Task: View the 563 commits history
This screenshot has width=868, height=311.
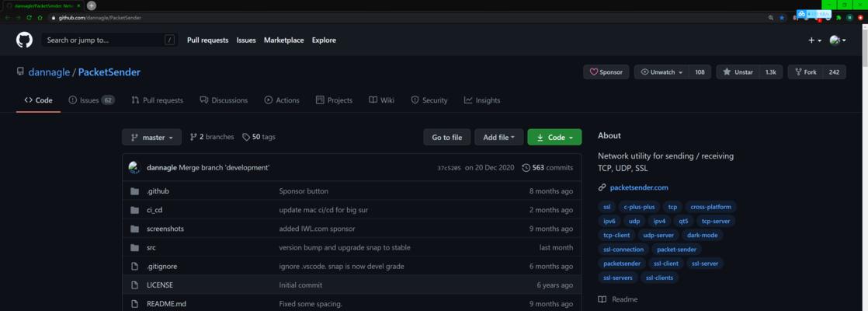Action: coord(547,167)
